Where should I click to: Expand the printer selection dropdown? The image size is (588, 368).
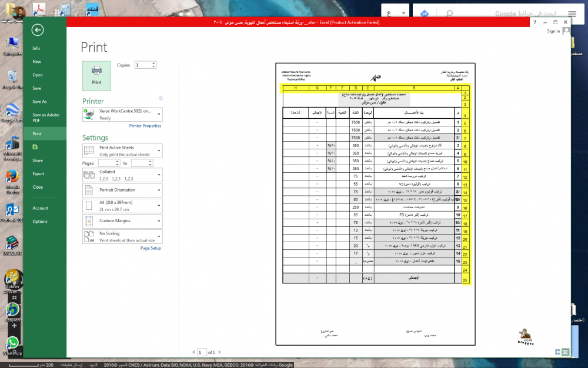coord(159,114)
